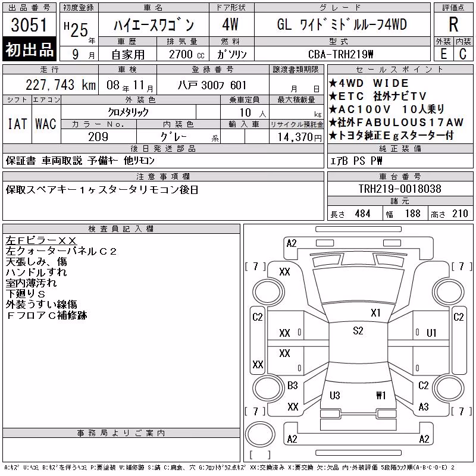
Task: Select the air conditioner value "WAC"
Action: 46,124
